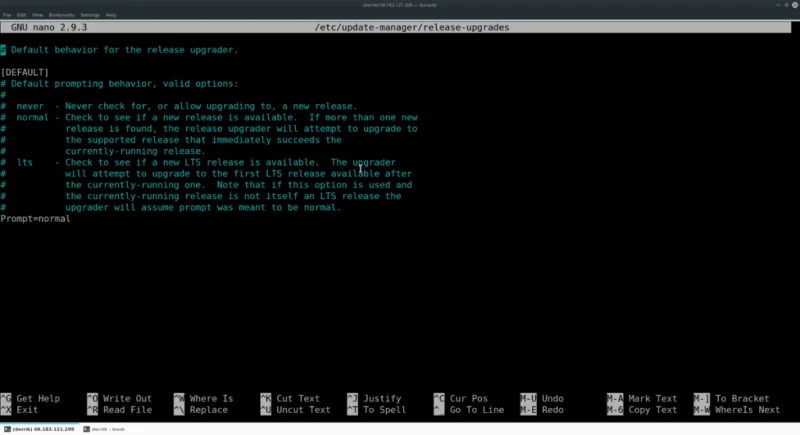Click the ^J Justify shortcut label
The image size is (800, 435).
tap(374, 398)
